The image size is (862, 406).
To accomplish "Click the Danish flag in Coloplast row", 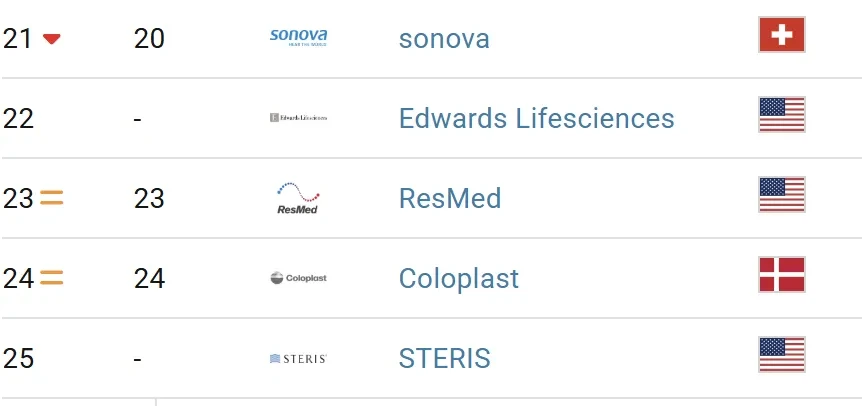I will pos(782,274).
